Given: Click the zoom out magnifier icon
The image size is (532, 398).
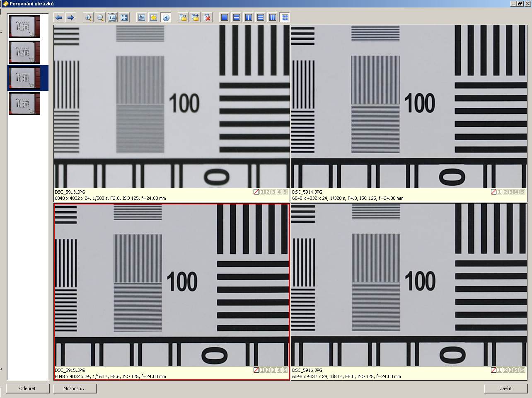Looking at the screenshot, I should click(x=100, y=17).
